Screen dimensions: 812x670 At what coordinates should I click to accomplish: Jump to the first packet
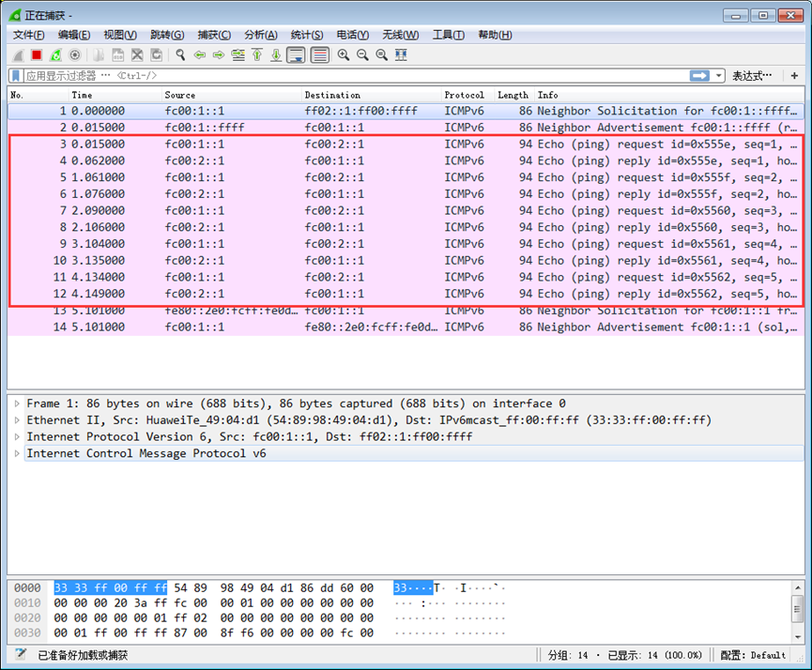click(x=257, y=54)
